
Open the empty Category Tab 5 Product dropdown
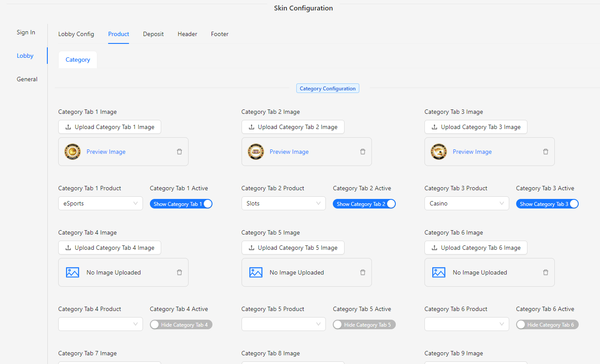[283, 324]
